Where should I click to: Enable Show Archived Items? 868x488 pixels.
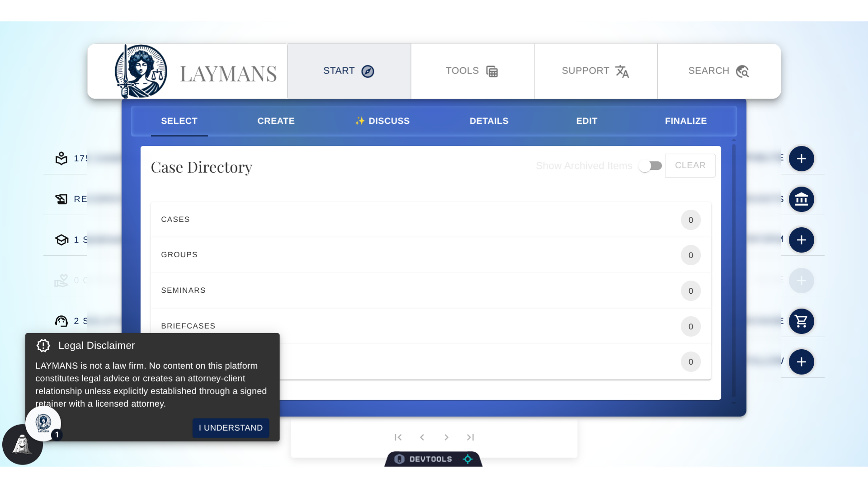pyautogui.click(x=651, y=165)
